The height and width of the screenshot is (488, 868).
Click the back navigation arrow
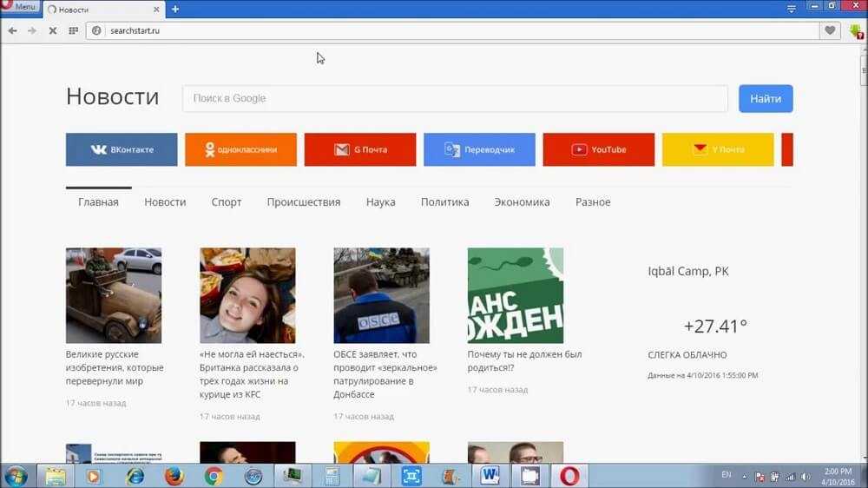tap(12, 30)
